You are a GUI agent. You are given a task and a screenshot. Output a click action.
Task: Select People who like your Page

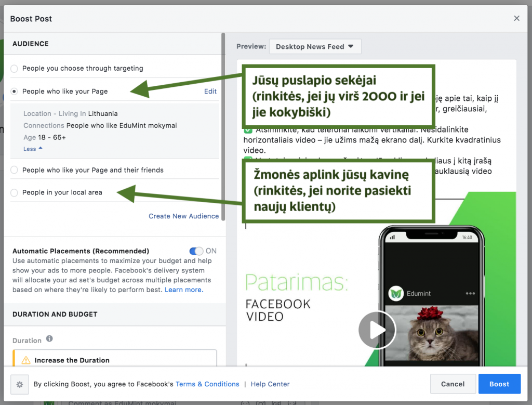point(14,92)
